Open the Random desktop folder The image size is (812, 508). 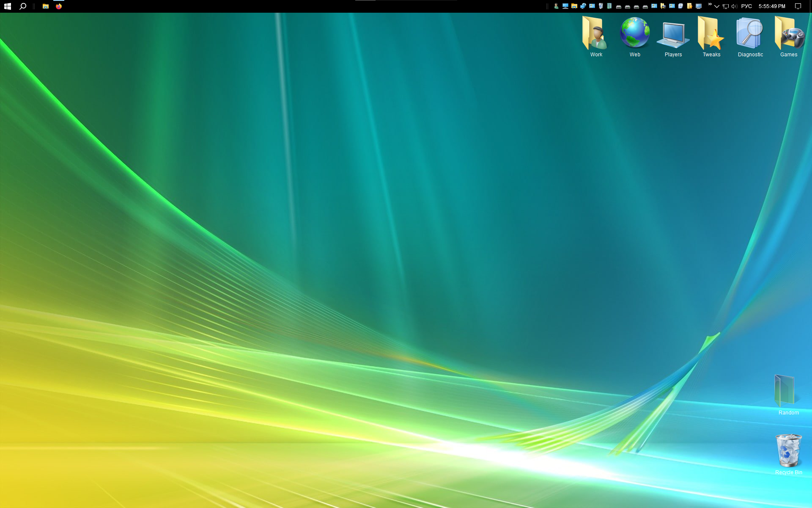[x=785, y=391]
